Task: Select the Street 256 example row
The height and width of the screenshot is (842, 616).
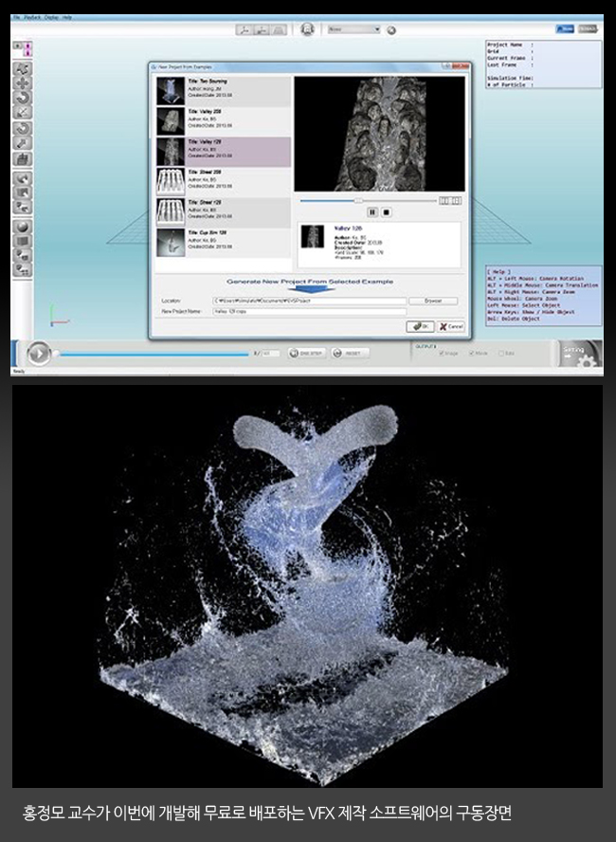Action: click(x=224, y=182)
